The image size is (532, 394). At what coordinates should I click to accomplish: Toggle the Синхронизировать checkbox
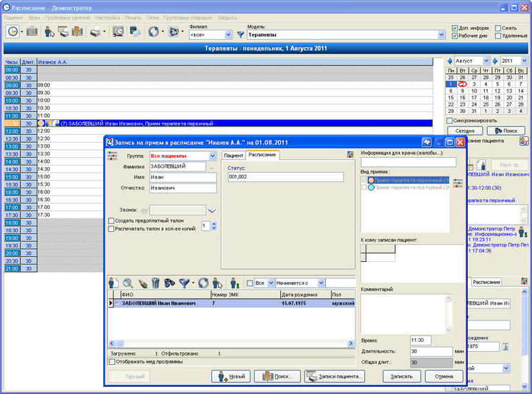[449, 121]
